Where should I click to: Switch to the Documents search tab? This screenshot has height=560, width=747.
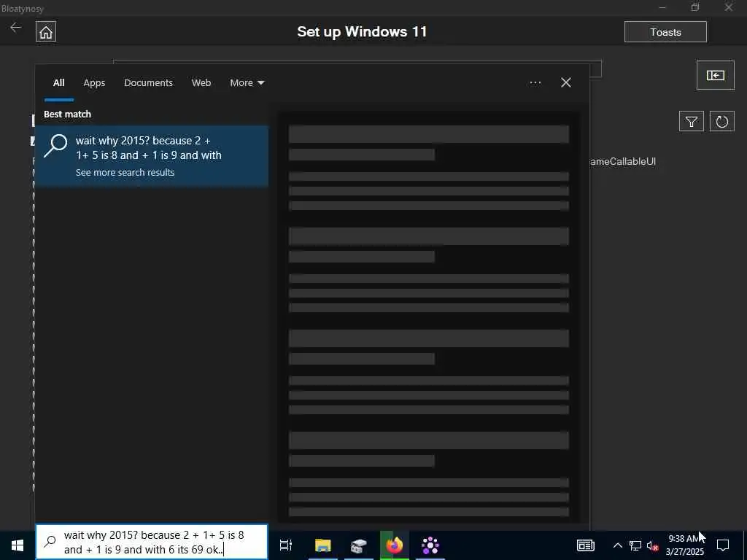[148, 83]
